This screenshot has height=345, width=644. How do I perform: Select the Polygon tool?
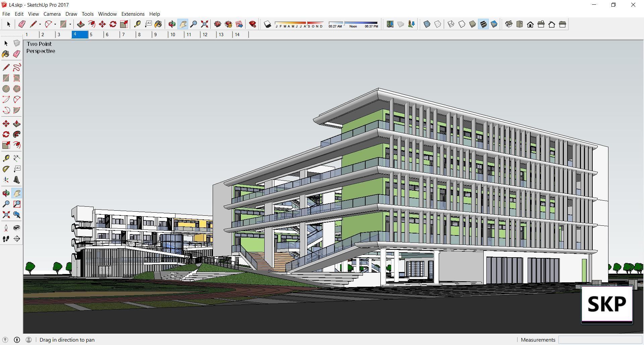click(17, 89)
